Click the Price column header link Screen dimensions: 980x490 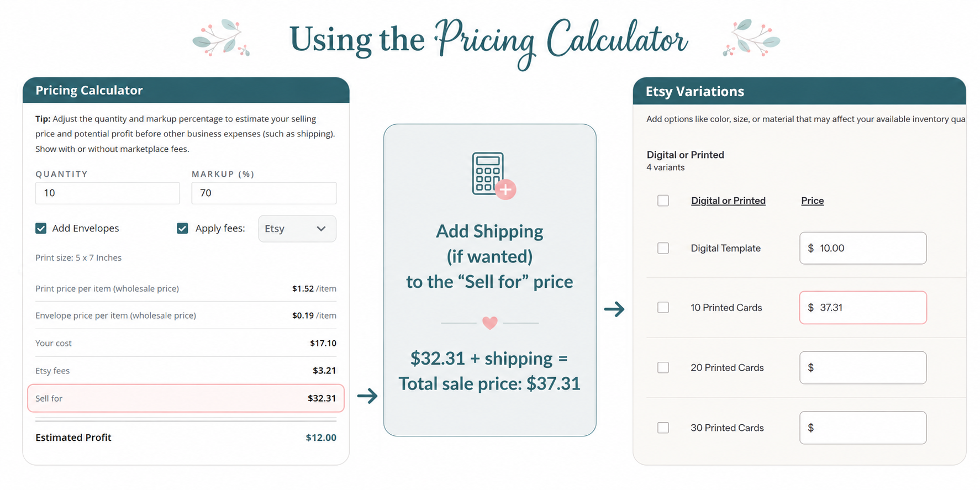(x=812, y=201)
